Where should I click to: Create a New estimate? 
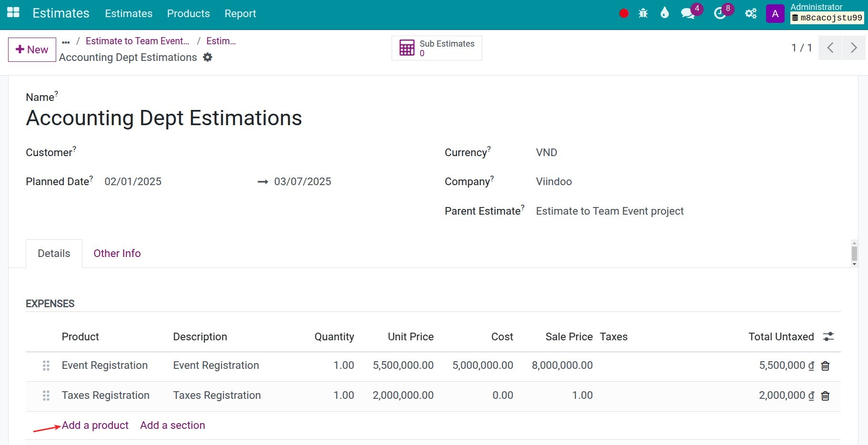[32, 49]
